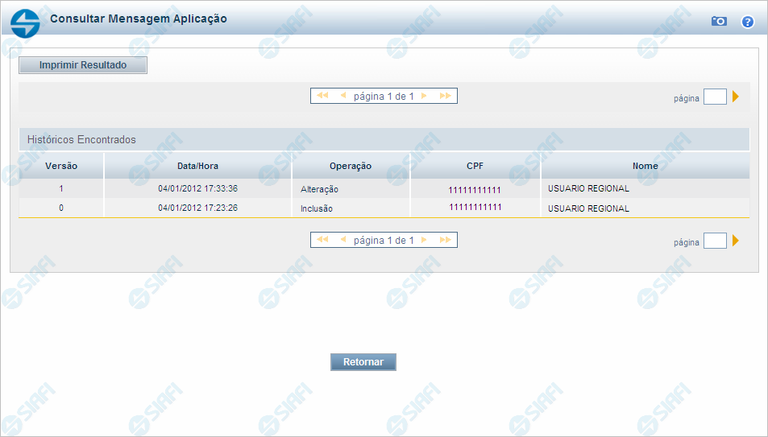The image size is (768, 437).
Task: Jump to last page in upper paginator
Action: pos(445,96)
